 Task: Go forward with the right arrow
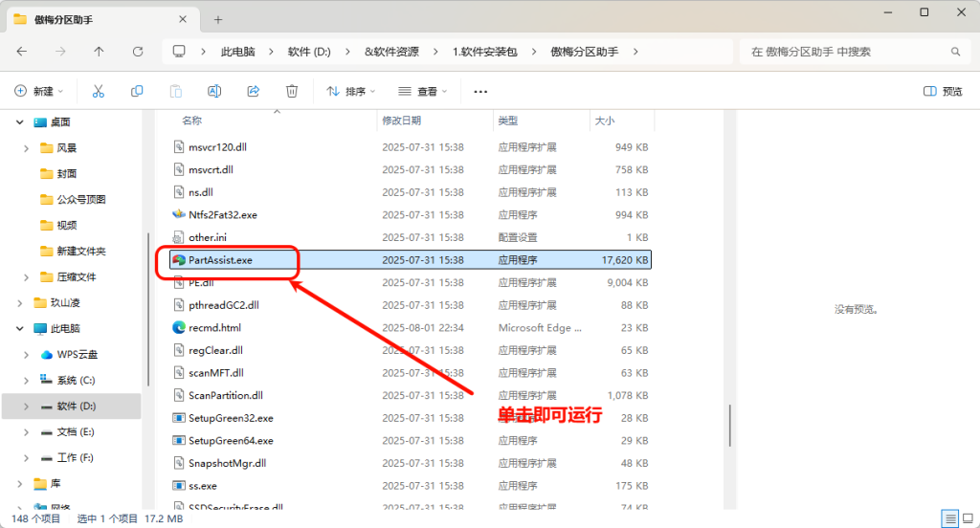coord(60,52)
